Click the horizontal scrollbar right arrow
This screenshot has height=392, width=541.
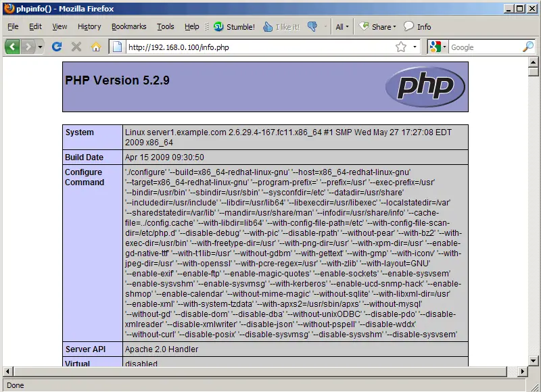pyautogui.click(x=523, y=371)
